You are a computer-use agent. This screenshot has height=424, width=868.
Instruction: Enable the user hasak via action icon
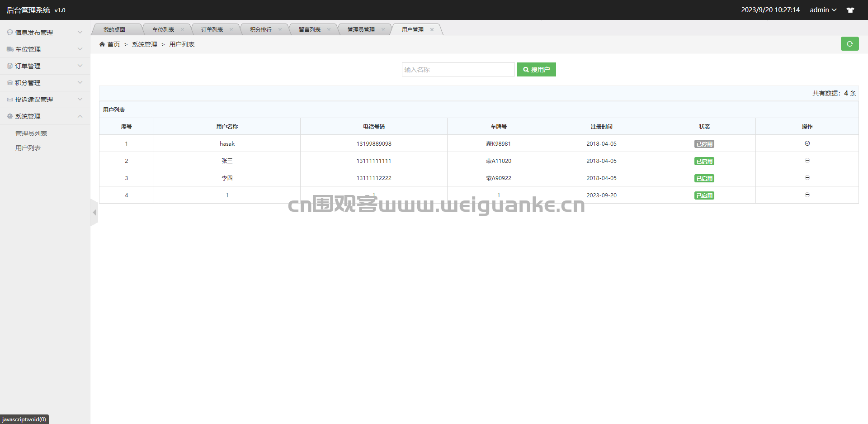pos(807,143)
